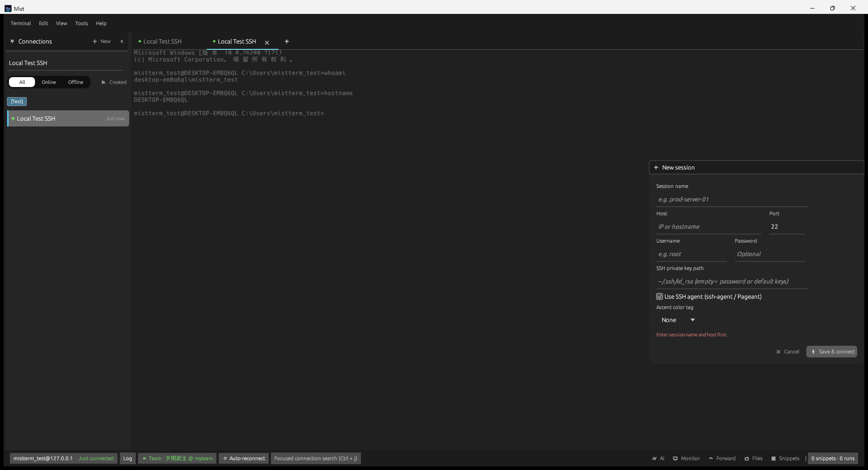Open the View menu

(x=61, y=23)
